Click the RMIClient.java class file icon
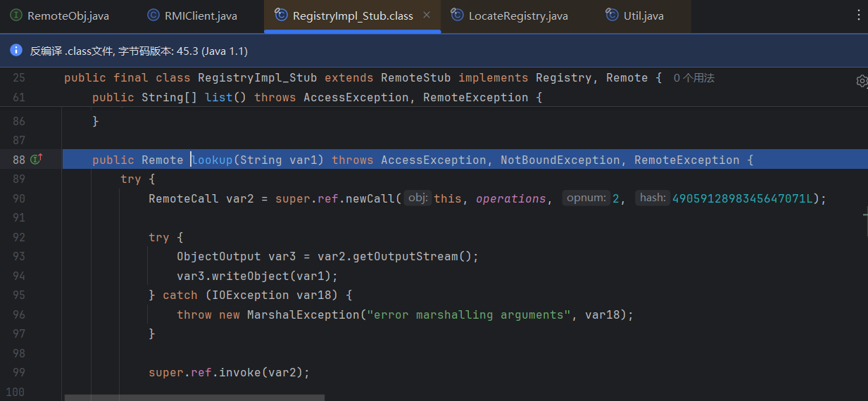 pos(153,15)
